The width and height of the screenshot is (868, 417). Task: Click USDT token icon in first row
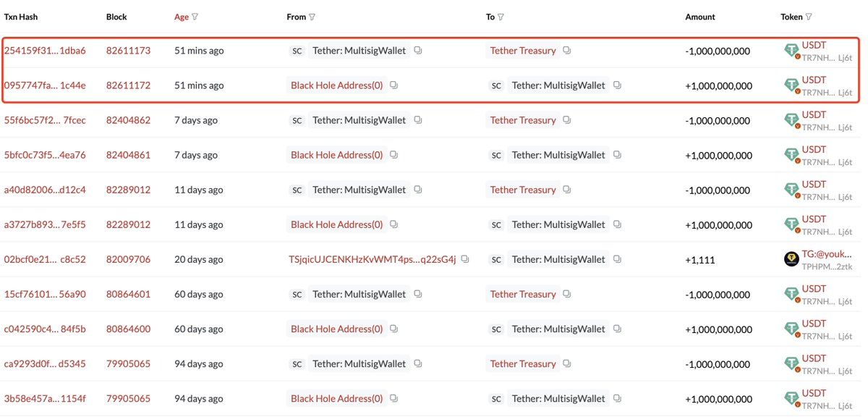(x=792, y=51)
